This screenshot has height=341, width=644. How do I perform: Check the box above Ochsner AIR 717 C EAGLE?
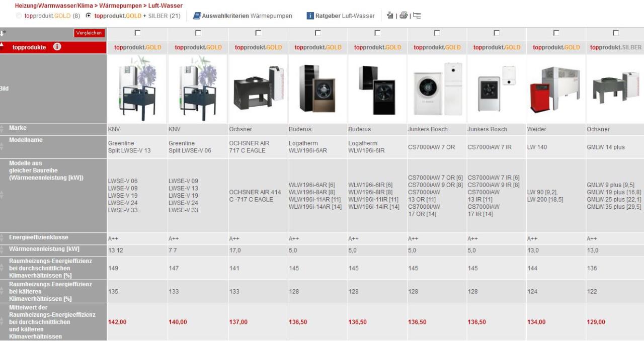(258, 33)
